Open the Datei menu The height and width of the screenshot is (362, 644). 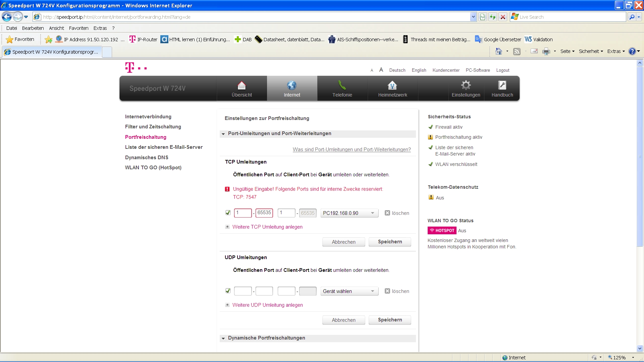[x=11, y=28]
